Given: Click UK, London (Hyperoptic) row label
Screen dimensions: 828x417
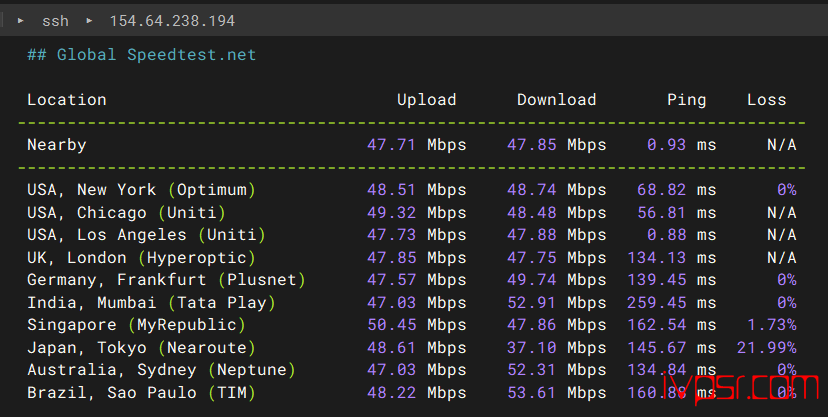Looking at the screenshot, I should [x=142, y=258].
